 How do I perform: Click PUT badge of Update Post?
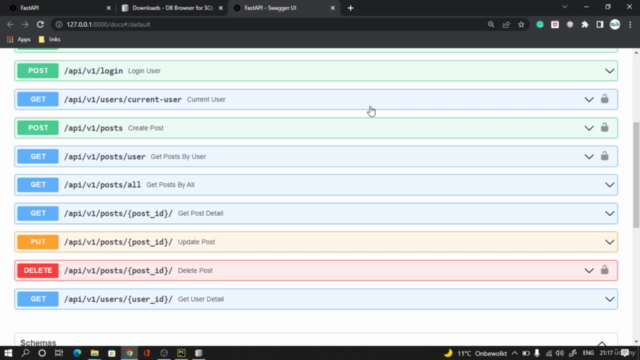click(38, 242)
